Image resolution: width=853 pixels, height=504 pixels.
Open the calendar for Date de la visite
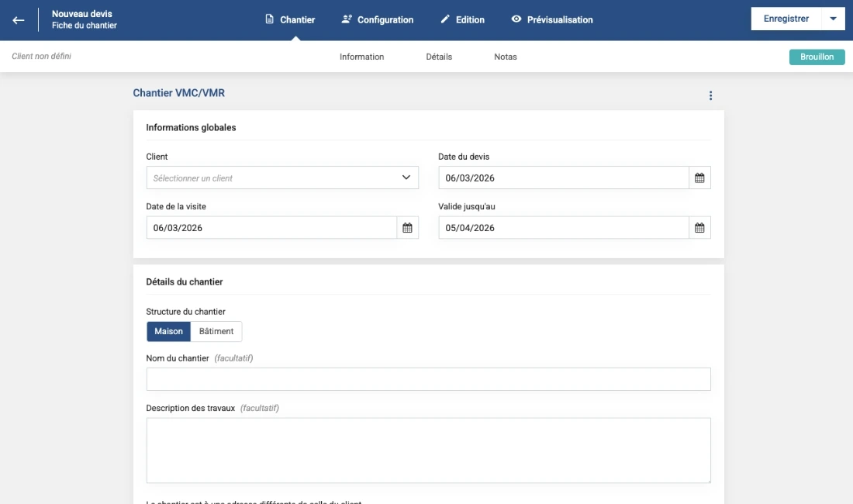coord(407,228)
